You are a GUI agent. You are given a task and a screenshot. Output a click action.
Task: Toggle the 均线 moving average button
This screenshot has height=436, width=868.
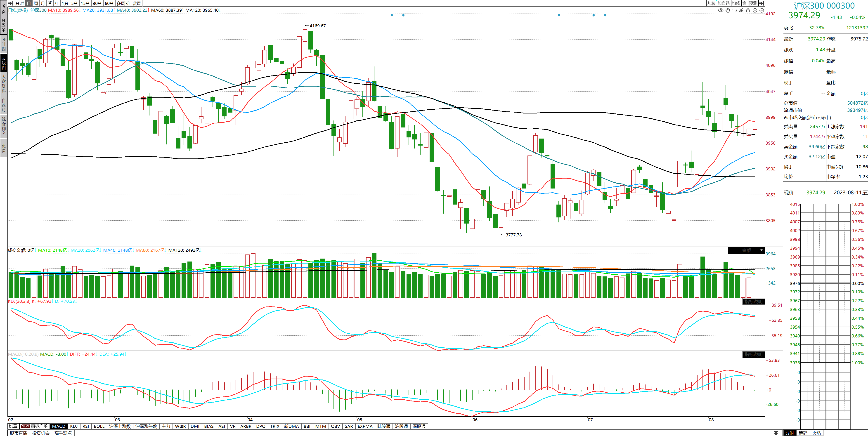[x=736, y=3]
